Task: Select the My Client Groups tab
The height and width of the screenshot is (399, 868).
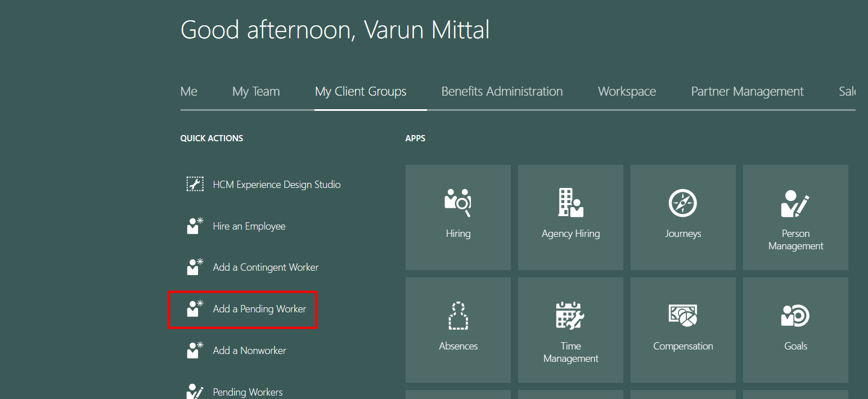Action: [361, 92]
